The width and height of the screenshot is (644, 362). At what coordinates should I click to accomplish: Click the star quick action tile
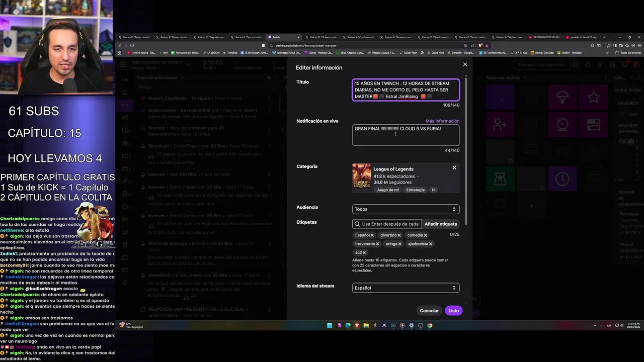(x=594, y=98)
